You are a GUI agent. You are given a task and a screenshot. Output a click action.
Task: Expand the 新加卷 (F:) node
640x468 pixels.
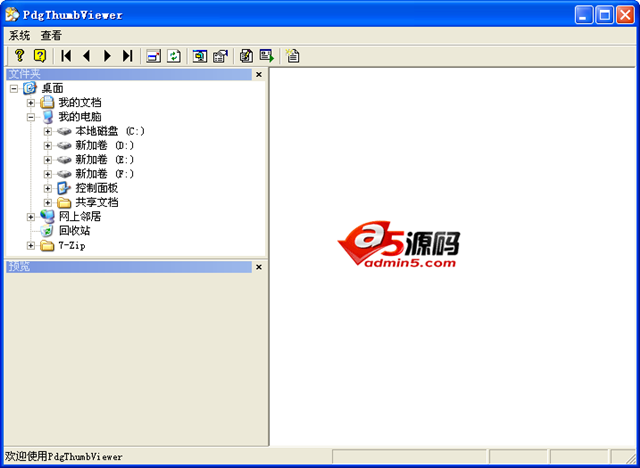coord(47,174)
